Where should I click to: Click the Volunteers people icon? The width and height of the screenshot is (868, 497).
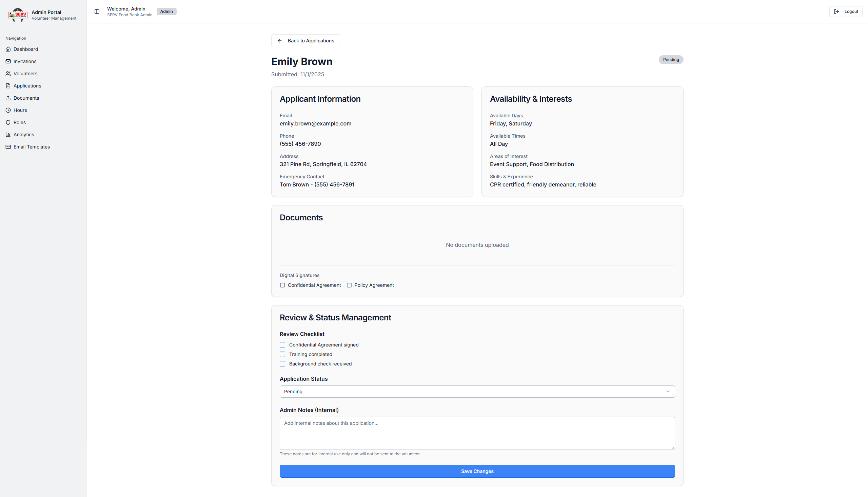coord(8,74)
